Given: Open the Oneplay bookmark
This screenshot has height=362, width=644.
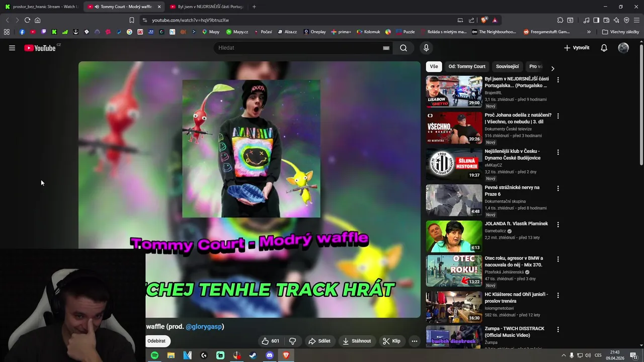Looking at the screenshot, I should [x=314, y=32].
